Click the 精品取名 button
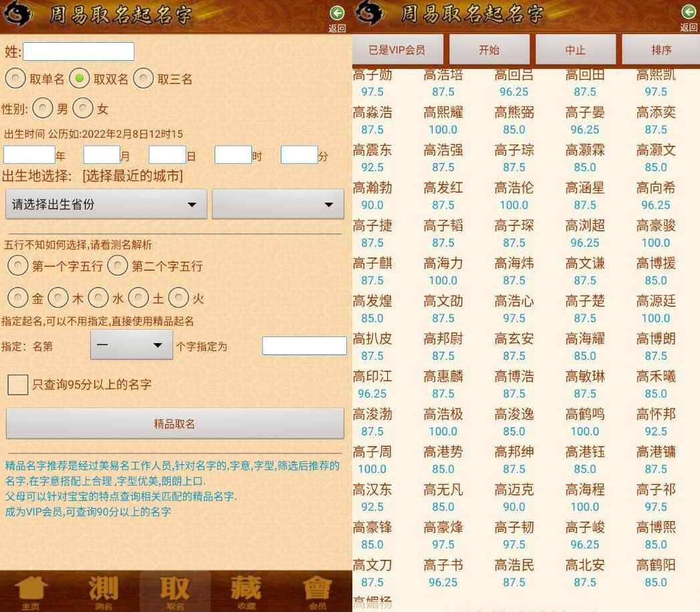This screenshot has width=700, height=612. pos(174,423)
